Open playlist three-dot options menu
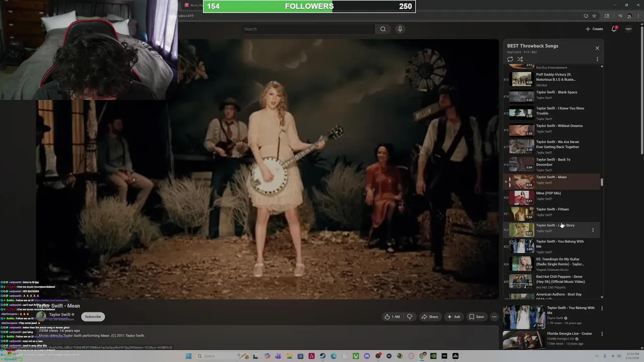The image size is (644, 362). click(x=597, y=59)
